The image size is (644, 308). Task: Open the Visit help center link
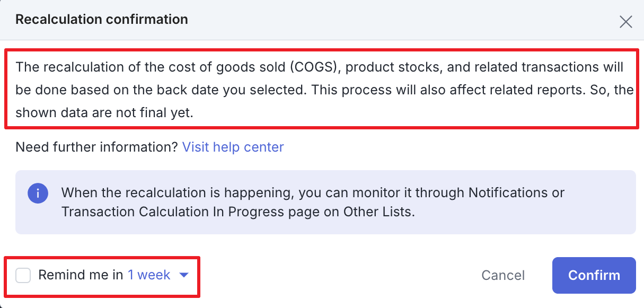pyautogui.click(x=233, y=147)
